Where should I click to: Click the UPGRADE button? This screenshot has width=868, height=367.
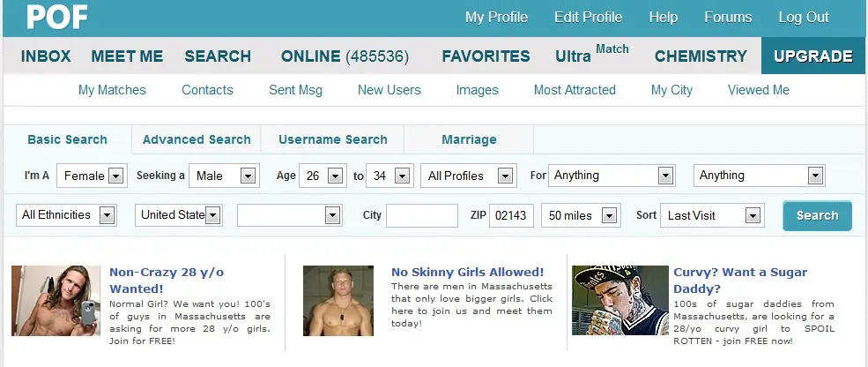[x=812, y=56]
